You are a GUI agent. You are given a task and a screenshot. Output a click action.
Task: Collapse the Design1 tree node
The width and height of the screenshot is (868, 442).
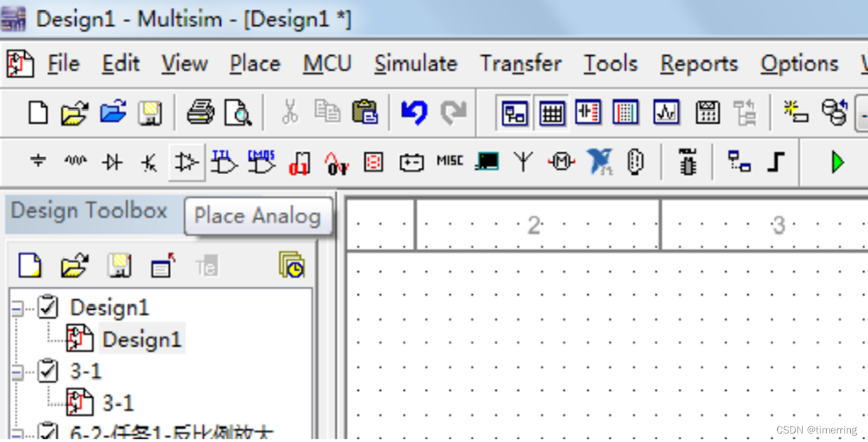(x=17, y=308)
